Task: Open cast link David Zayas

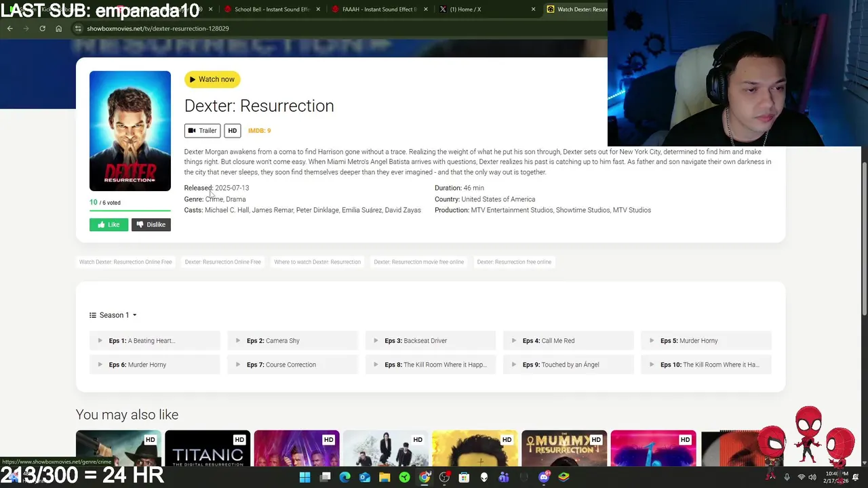Action: (403, 210)
